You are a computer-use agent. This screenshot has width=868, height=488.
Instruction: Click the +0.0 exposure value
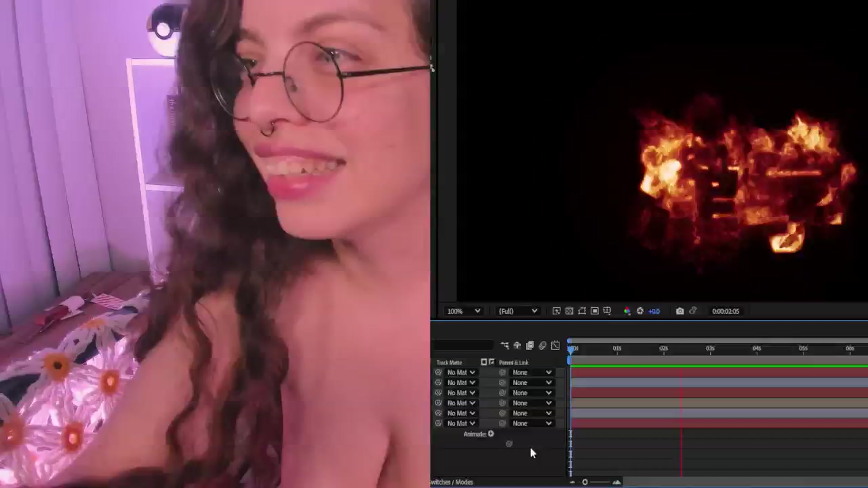tap(654, 311)
